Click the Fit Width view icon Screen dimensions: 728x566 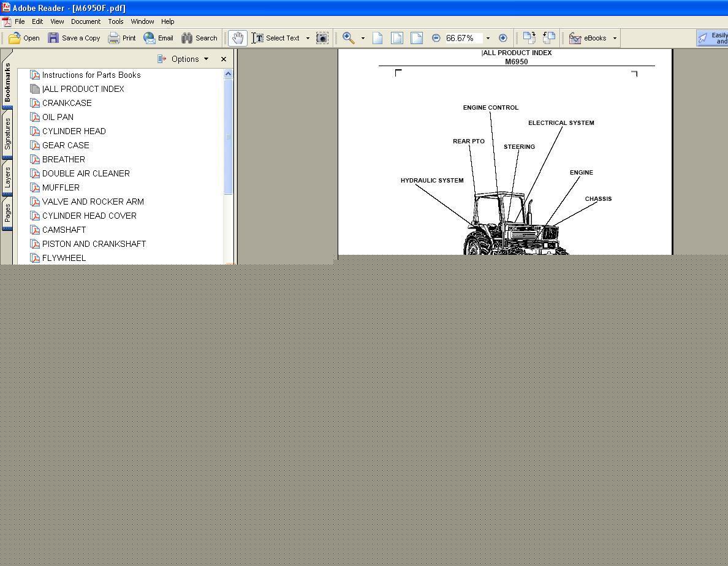click(417, 38)
